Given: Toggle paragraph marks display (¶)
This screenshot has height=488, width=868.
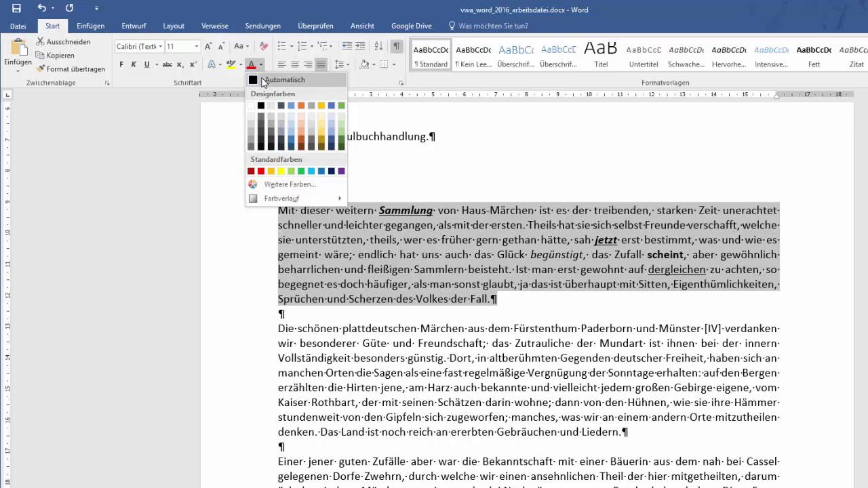Looking at the screenshot, I should pyautogui.click(x=397, y=46).
